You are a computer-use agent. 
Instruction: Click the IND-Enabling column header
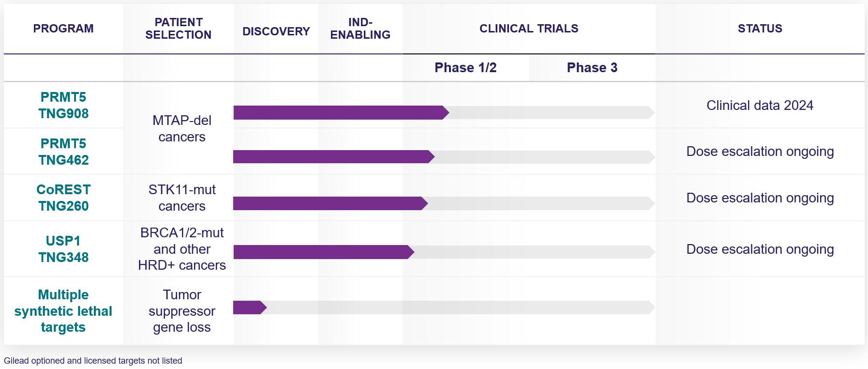pos(360,29)
